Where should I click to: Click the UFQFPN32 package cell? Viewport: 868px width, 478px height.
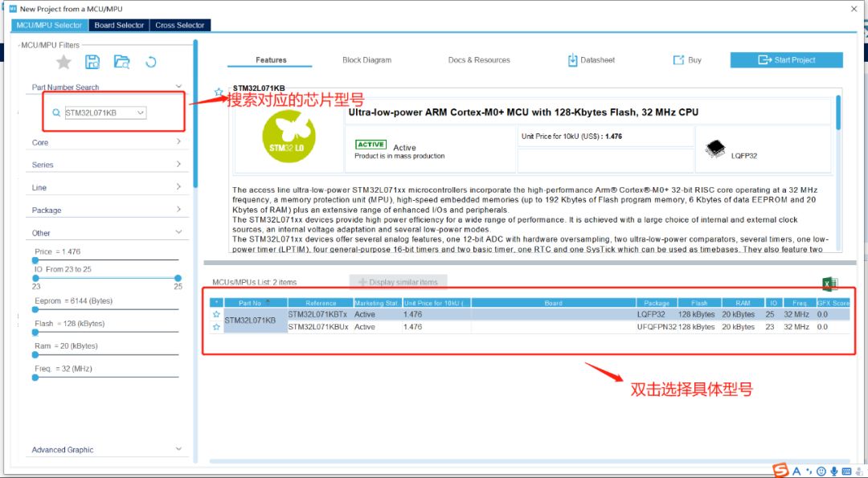[x=657, y=327]
